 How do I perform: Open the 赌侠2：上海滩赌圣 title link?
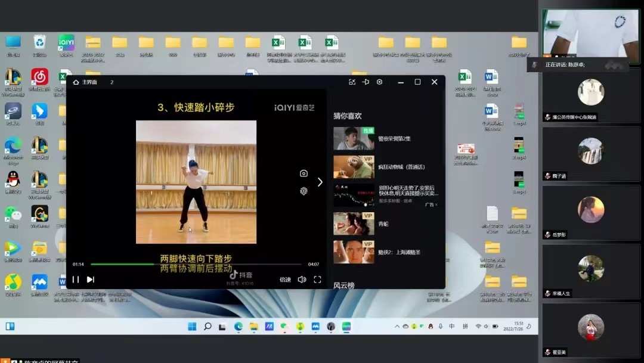399,253
